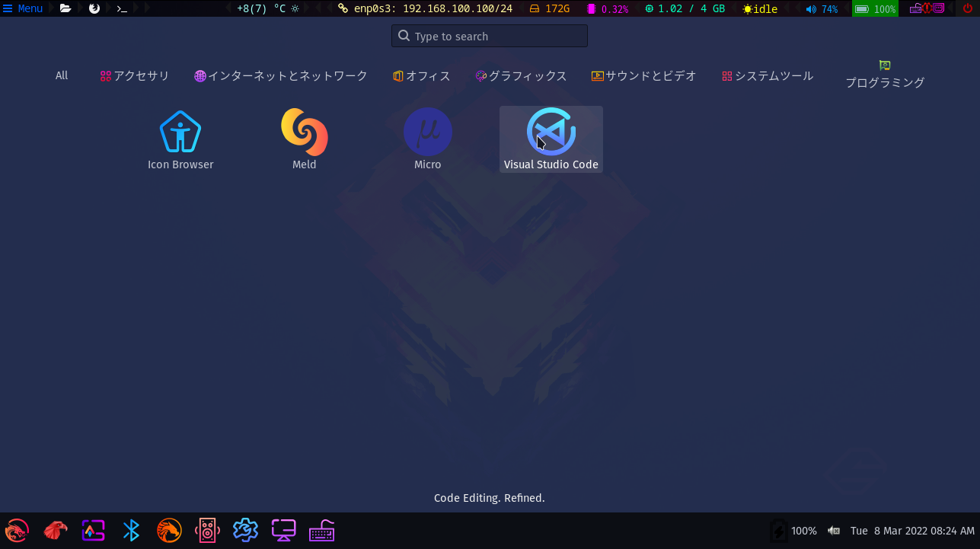This screenshot has width=980, height=549.
Task: Click the red power button icon
Action: pos(968,8)
